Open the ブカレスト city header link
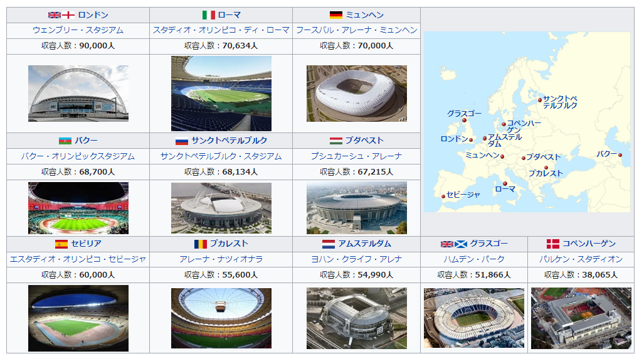Screen dimensions: 644x361 pos(229,244)
